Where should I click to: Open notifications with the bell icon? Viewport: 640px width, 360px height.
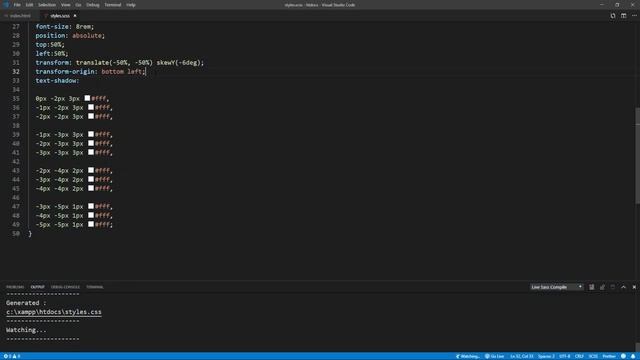coord(633,356)
